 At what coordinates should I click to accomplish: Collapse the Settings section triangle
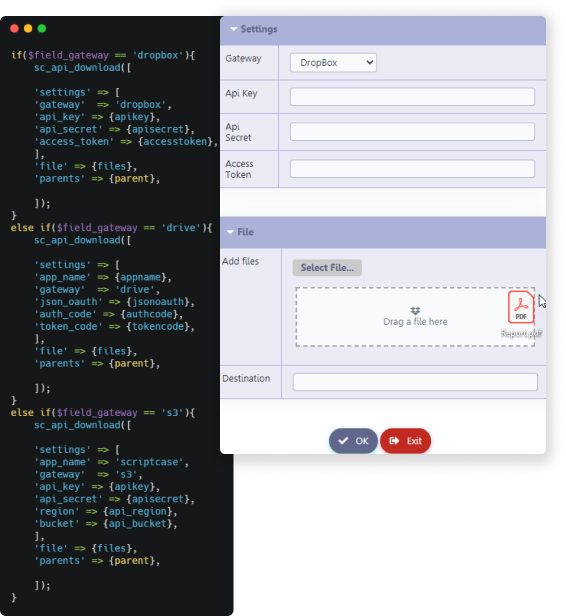pyautogui.click(x=233, y=29)
